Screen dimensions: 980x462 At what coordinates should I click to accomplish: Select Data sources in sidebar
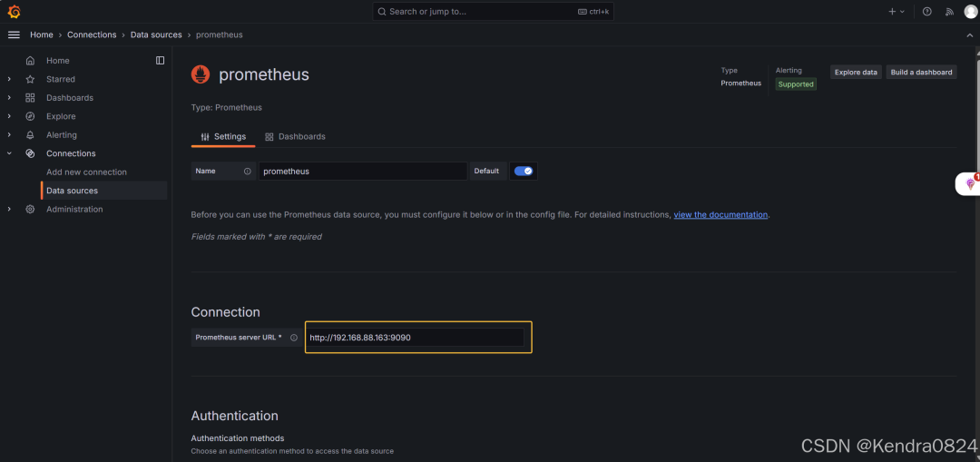104,191
